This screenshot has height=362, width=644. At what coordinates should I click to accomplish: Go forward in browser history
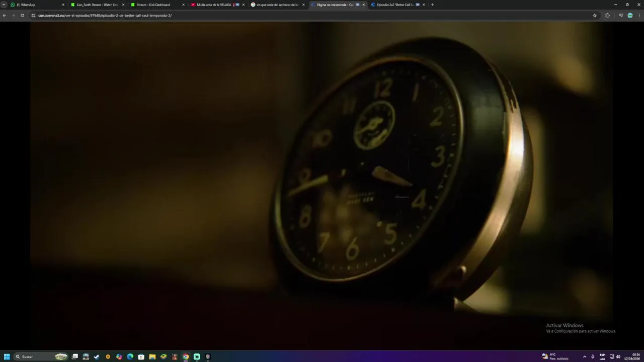(x=13, y=16)
